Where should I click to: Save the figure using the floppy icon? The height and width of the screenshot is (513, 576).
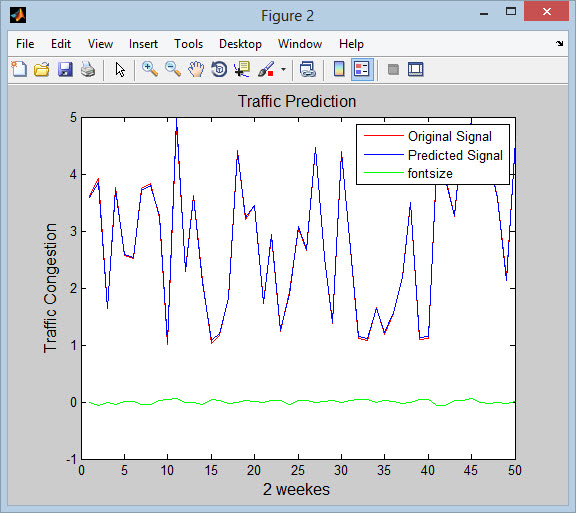[65, 69]
